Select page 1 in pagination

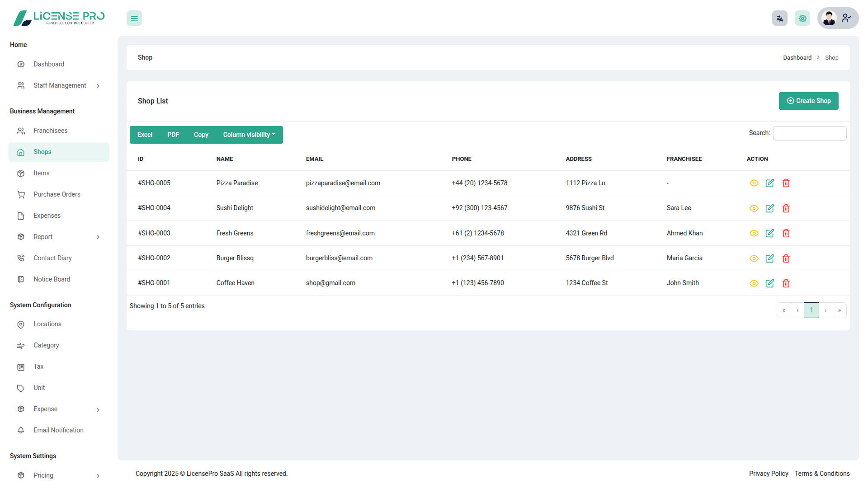coord(811,310)
